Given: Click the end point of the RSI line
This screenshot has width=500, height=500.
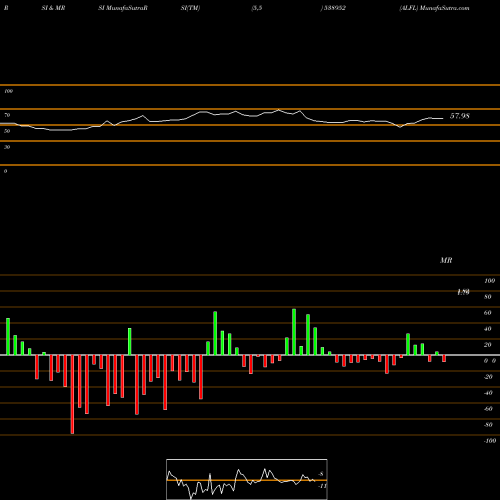Looking at the screenshot, I should click(x=443, y=118).
